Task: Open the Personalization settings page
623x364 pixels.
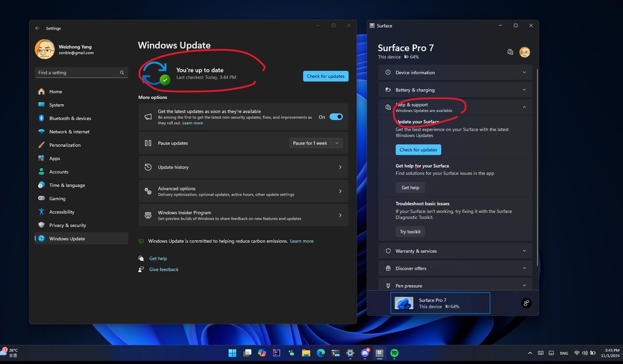Action: pos(82,145)
